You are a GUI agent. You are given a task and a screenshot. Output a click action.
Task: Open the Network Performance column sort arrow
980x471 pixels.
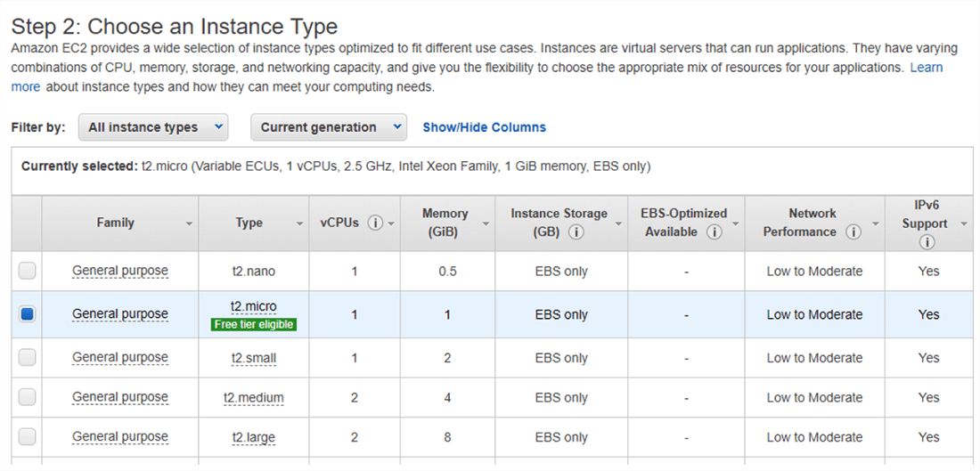pyautogui.click(x=876, y=223)
